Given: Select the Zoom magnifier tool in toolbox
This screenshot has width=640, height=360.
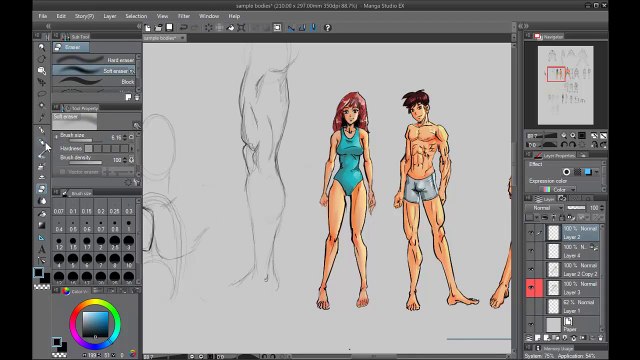Looking at the screenshot, I should (42, 47).
